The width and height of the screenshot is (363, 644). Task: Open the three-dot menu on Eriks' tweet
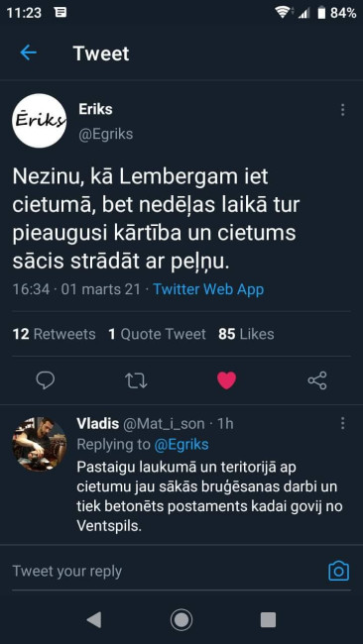[342, 110]
